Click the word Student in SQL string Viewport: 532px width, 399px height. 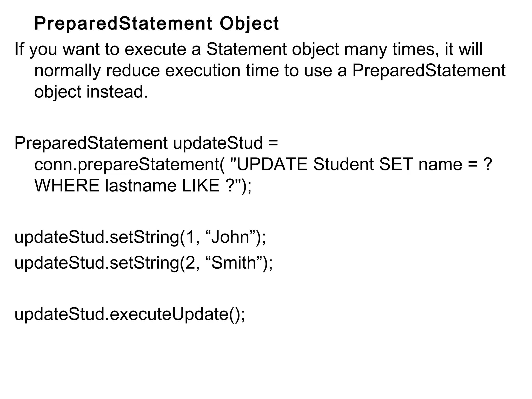point(343,164)
